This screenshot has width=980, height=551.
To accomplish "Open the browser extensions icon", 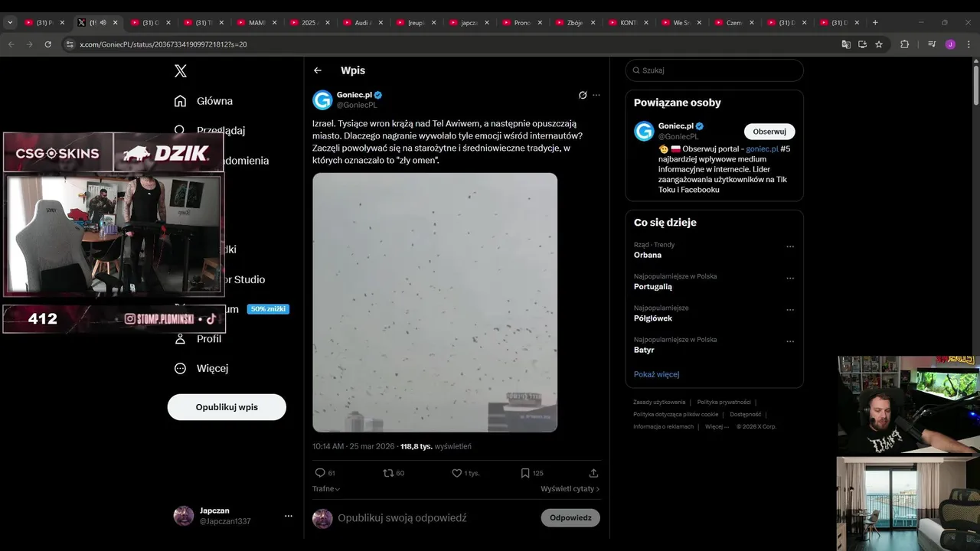I will tap(904, 44).
